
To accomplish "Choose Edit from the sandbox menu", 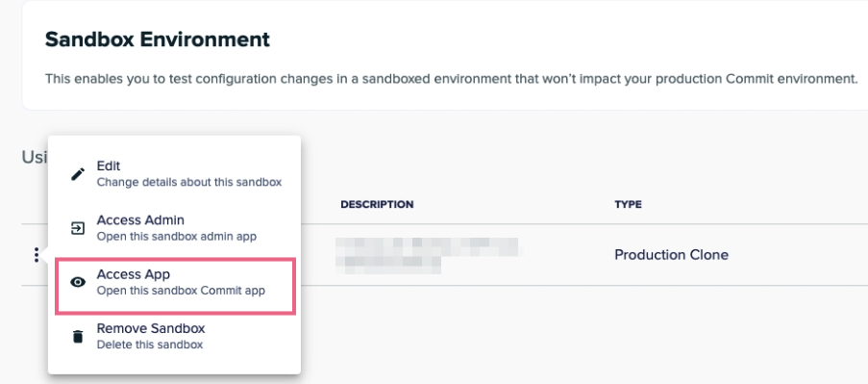I will tap(174, 173).
